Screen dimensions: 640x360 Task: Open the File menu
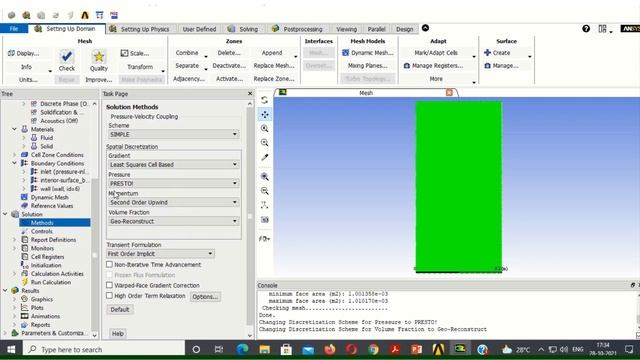coord(14,29)
